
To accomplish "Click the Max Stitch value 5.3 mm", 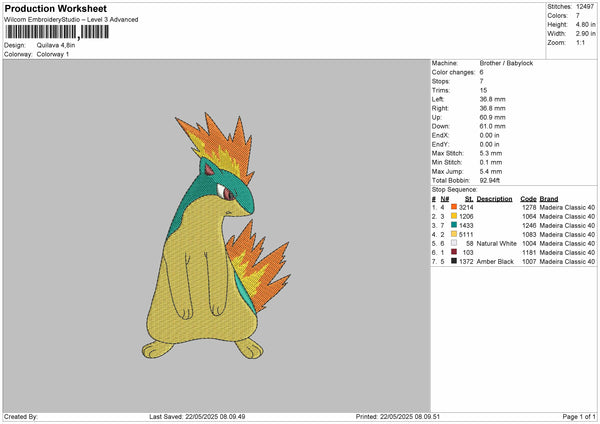I will [x=491, y=153].
